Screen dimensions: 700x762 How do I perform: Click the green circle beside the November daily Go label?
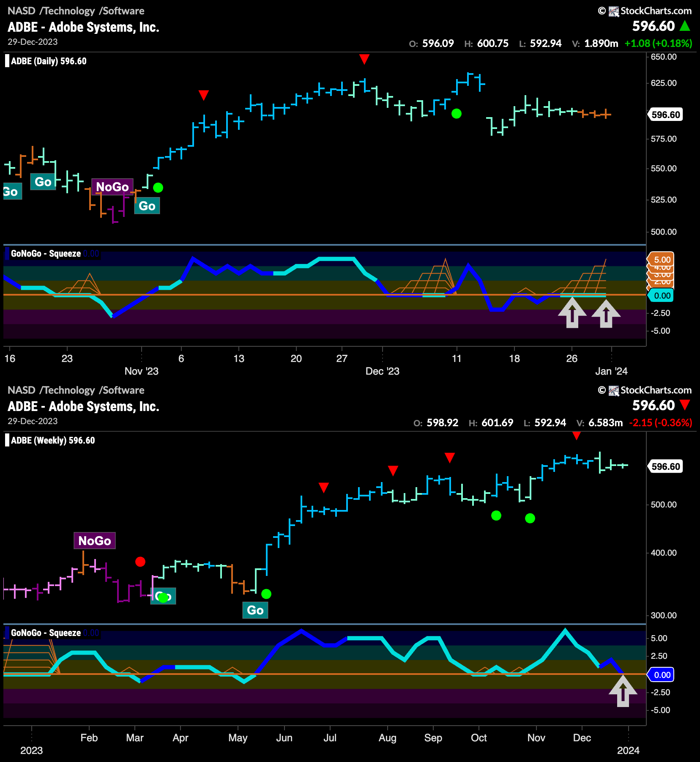click(158, 188)
